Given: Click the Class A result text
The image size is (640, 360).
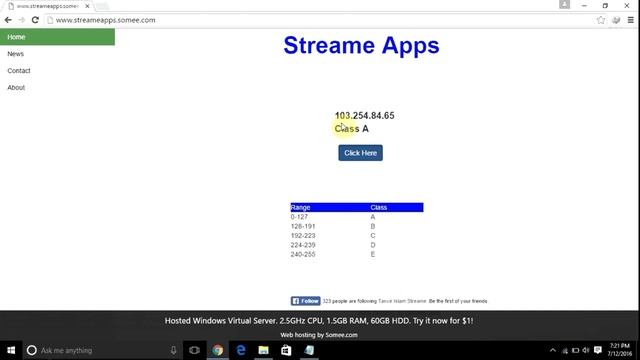Looking at the screenshot, I should tap(351, 129).
